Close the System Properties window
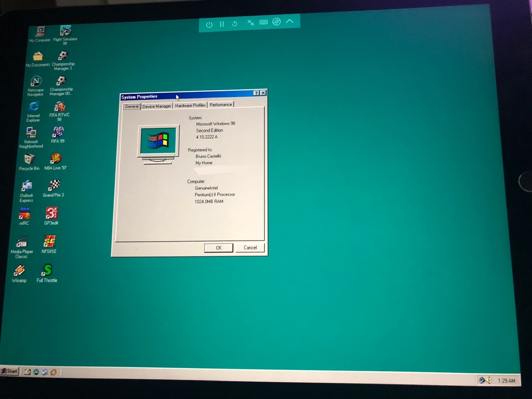This screenshot has height=399, width=532. click(x=263, y=93)
